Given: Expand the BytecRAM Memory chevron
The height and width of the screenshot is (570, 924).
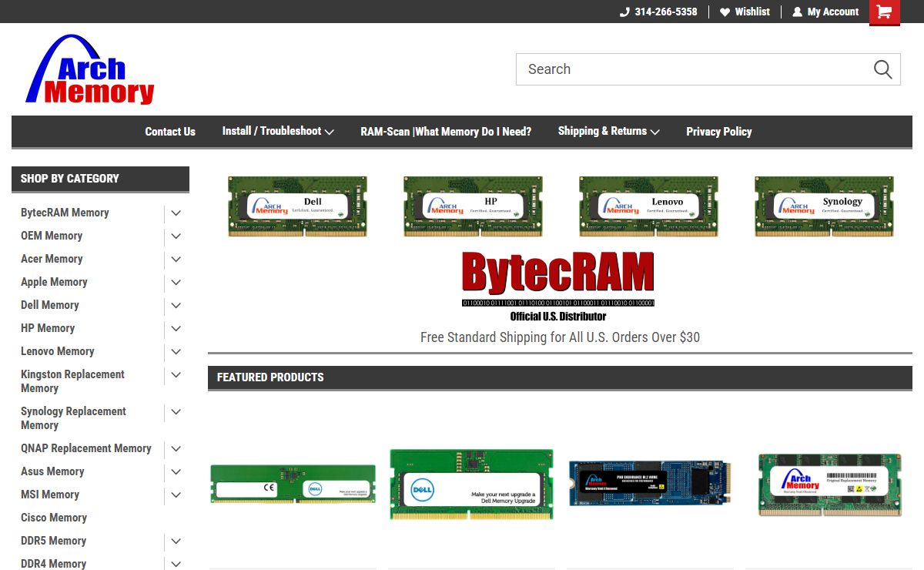Looking at the screenshot, I should [176, 213].
